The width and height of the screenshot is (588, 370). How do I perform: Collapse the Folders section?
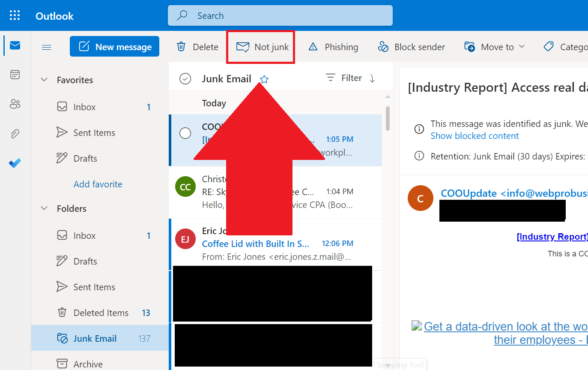(44, 208)
